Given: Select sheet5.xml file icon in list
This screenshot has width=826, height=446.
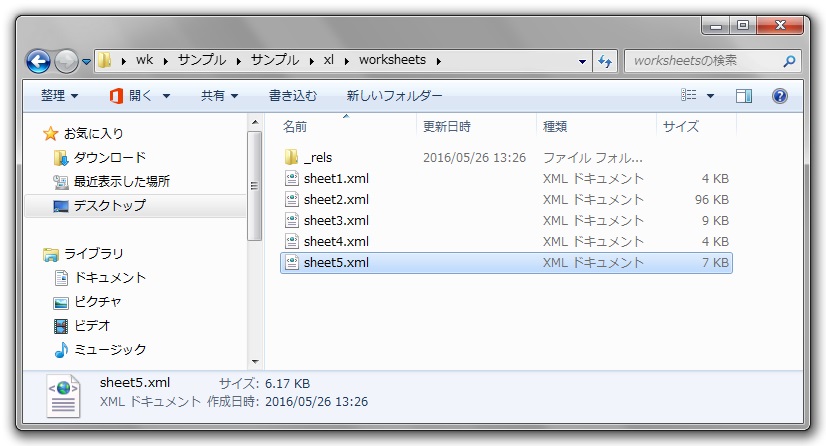Looking at the screenshot, I should 291,262.
